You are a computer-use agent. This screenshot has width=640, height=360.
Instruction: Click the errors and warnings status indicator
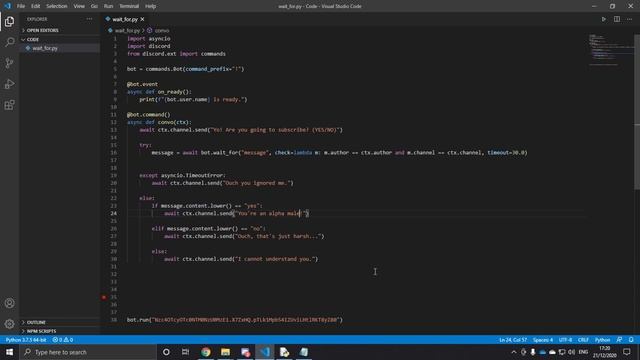(x=62, y=340)
